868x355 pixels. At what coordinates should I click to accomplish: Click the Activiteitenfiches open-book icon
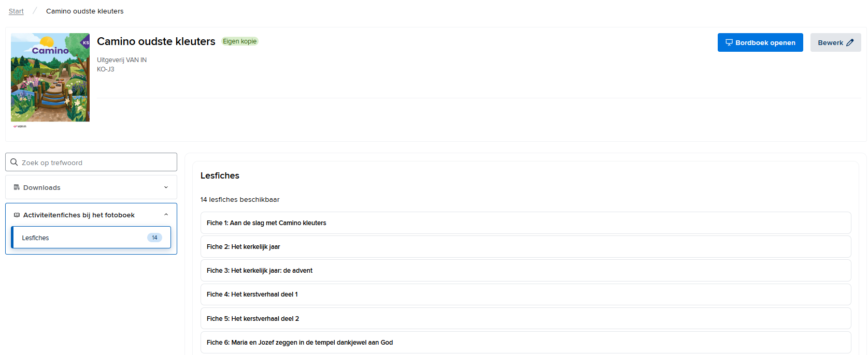coord(17,215)
